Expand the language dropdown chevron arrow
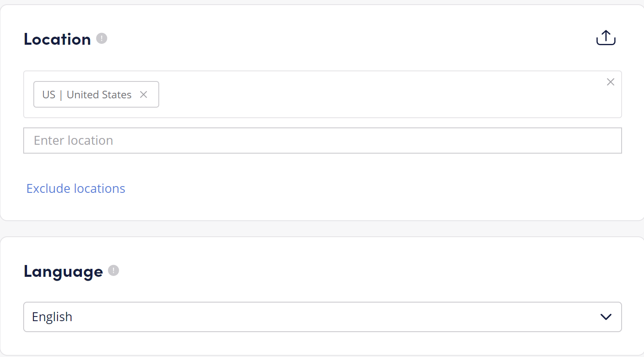The width and height of the screenshot is (644, 357). pyautogui.click(x=606, y=317)
